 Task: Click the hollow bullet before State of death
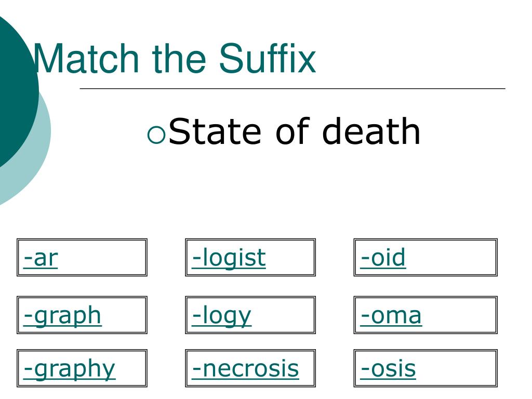[x=156, y=135]
